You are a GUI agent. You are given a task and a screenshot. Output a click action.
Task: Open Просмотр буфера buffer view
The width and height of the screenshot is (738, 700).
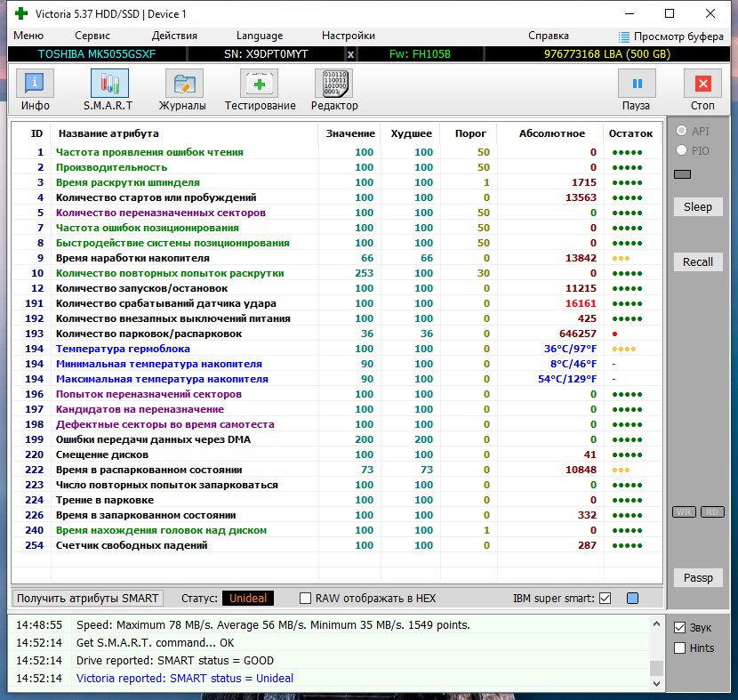point(670,36)
